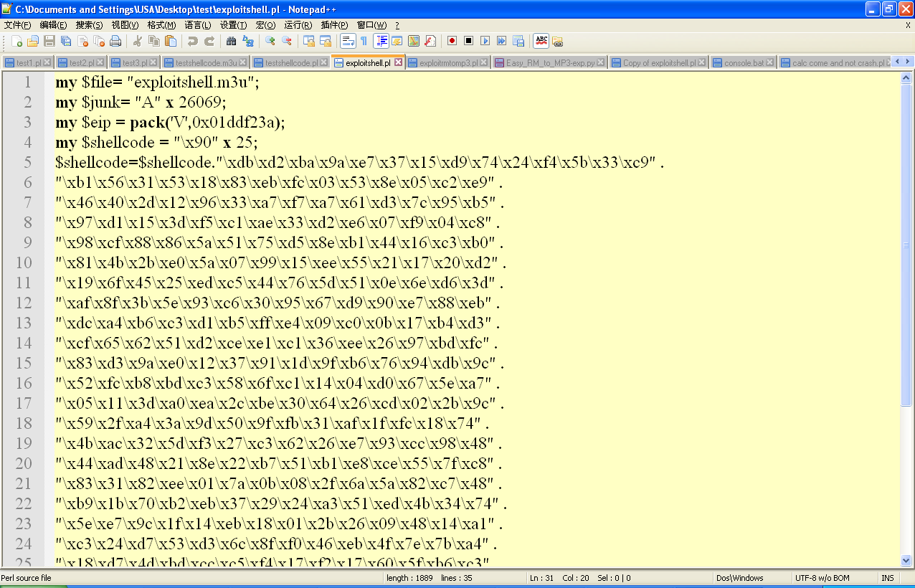915x588 pixels.
Task: Close the exploitshell.pl tab
Action: [x=397, y=62]
